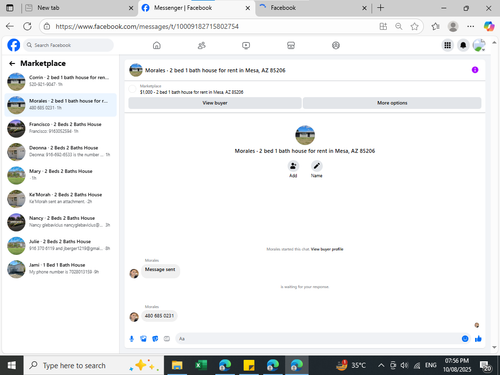Image resolution: width=500 pixels, height=375 pixels.
Task: Add this page to favorites star
Action: 414,26
